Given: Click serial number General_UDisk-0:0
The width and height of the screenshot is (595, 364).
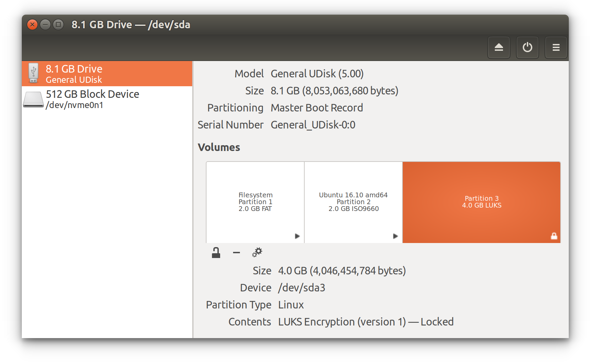Looking at the screenshot, I should 313,125.
